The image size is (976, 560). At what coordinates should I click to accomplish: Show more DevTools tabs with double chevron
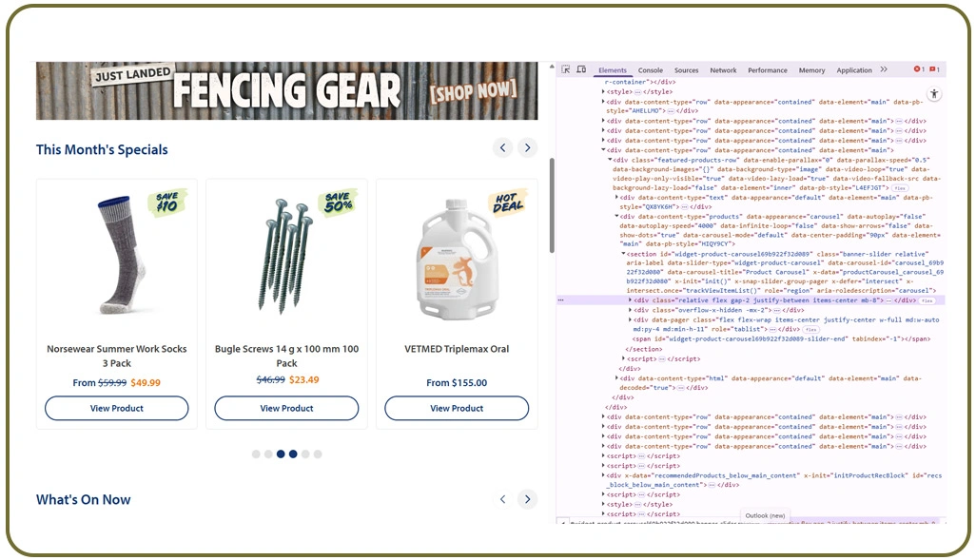(x=884, y=69)
